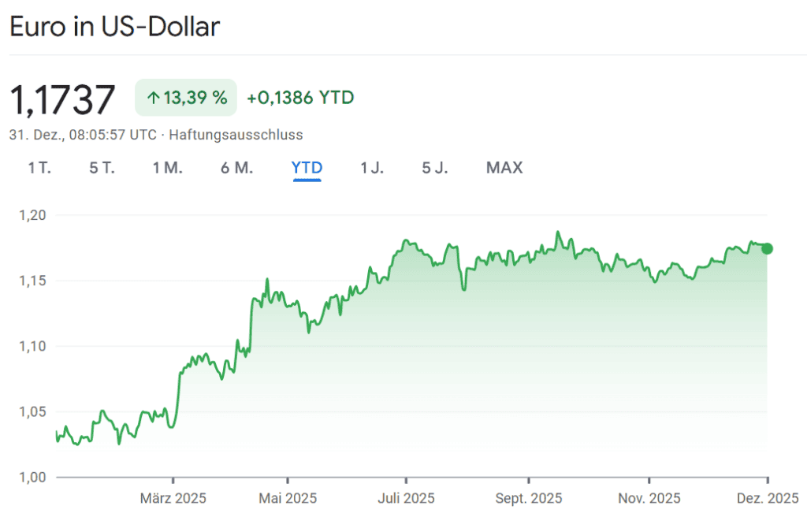Screen dimensions: 807x532
Task: Switch to the 1 T. time range
Action: point(39,168)
